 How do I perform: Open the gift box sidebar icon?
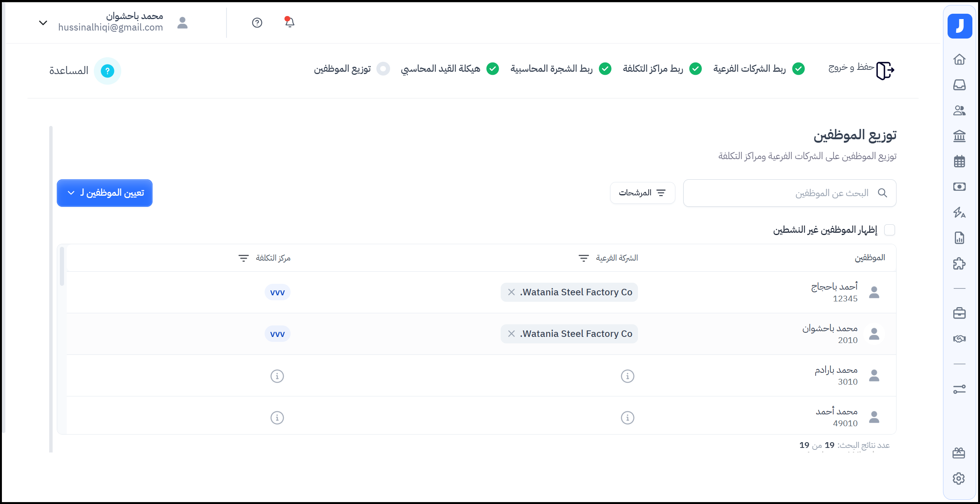pyautogui.click(x=959, y=453)
